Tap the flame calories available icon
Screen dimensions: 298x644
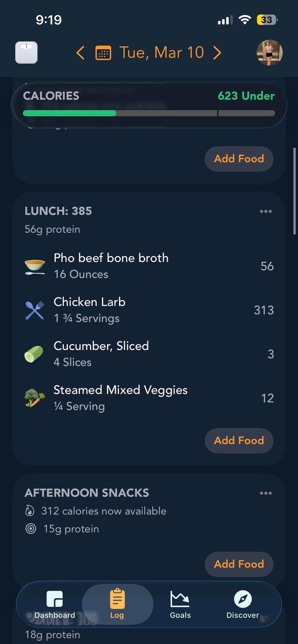30,511
